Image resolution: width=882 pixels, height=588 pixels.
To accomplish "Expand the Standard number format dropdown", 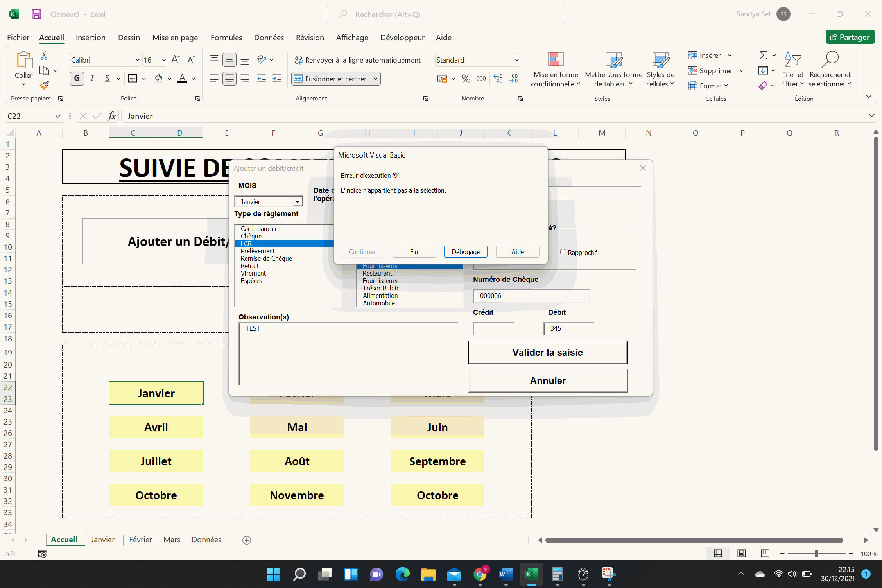I will pos(516,60).
